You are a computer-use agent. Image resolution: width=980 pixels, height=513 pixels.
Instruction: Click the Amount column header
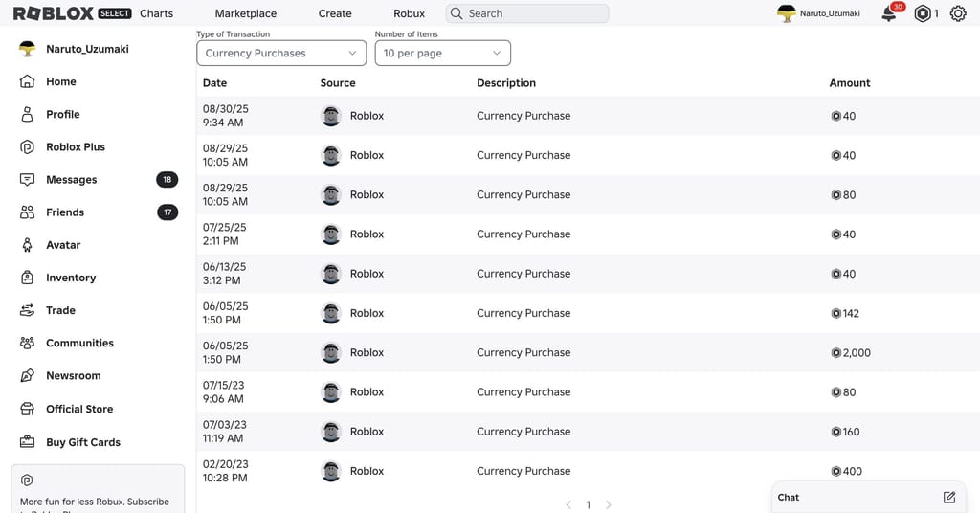pos(850,82)
